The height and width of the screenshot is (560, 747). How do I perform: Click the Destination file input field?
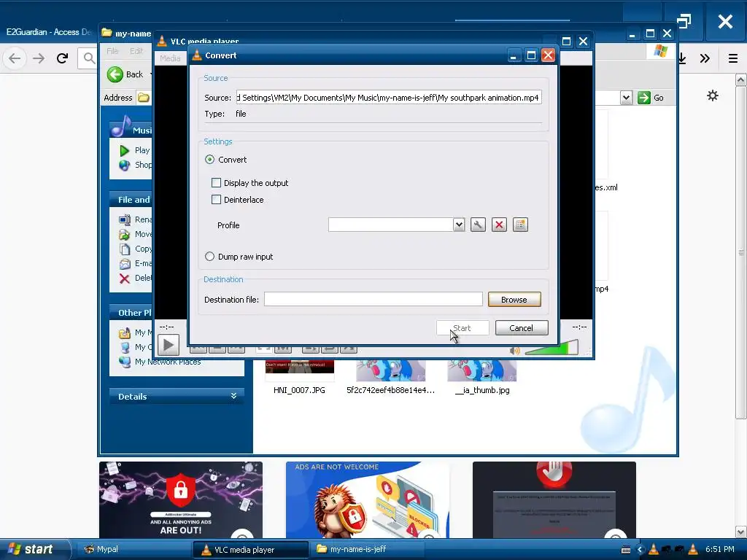[373, 299]
